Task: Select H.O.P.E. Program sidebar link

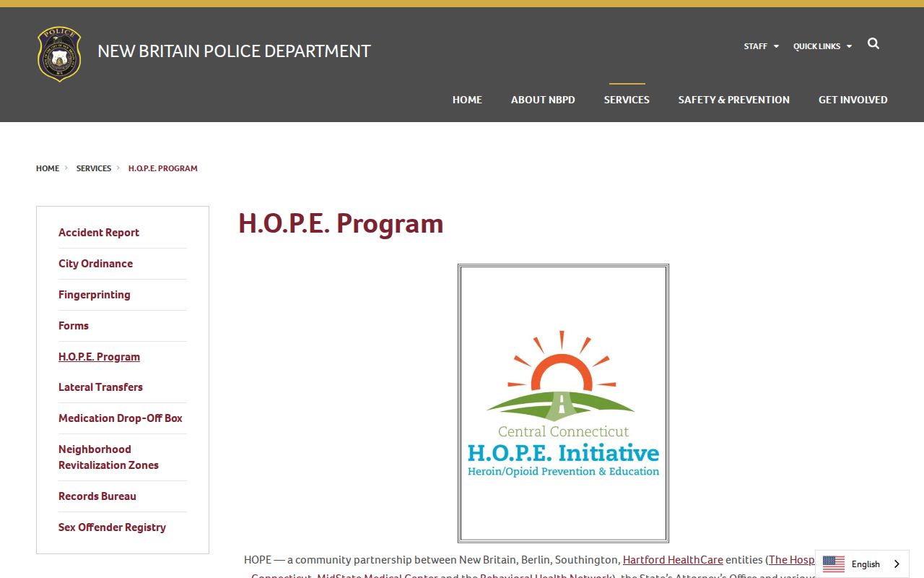Action: point(99,357)
